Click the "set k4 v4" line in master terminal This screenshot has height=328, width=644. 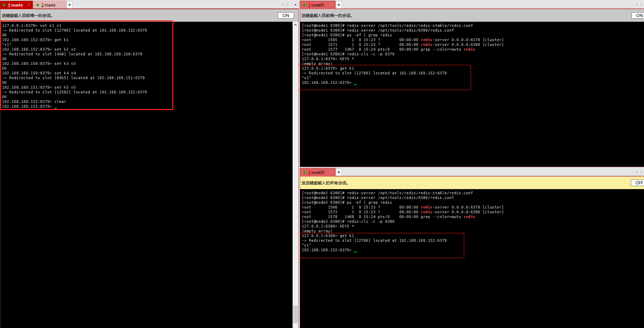click(39, 73)
